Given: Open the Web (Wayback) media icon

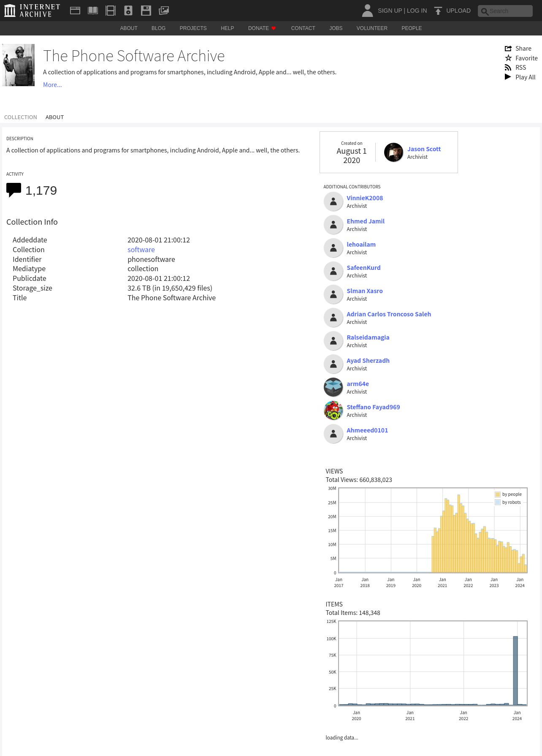Looking at the screenshot, I should [75, 11].
